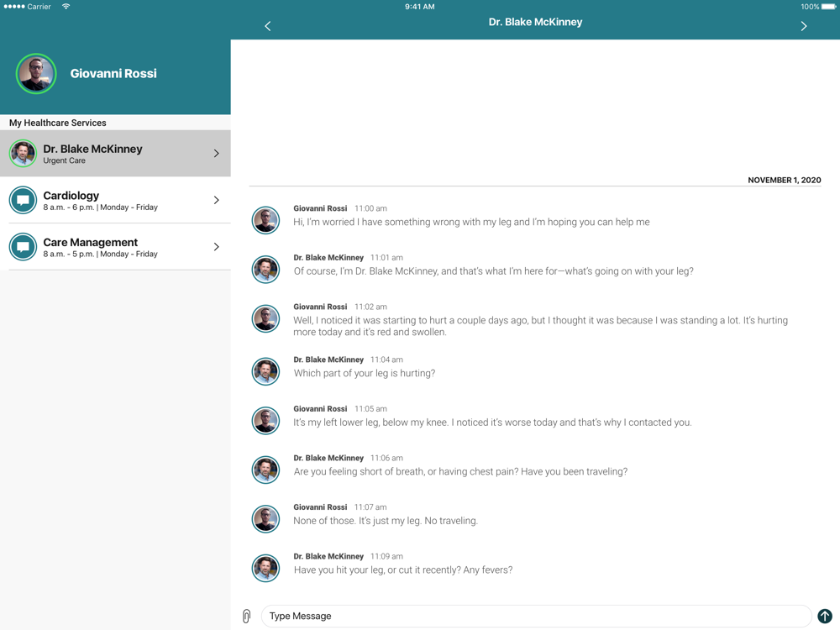Tap the Cardiology chat bubble icon
Screen dimensions: 840x630
click(x=23, y=200)
